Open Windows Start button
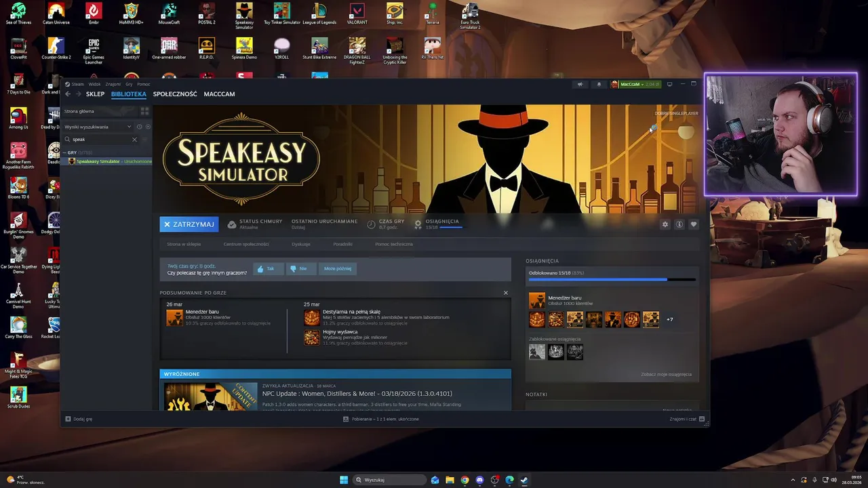868x488 pixels. tap(344, 480)
